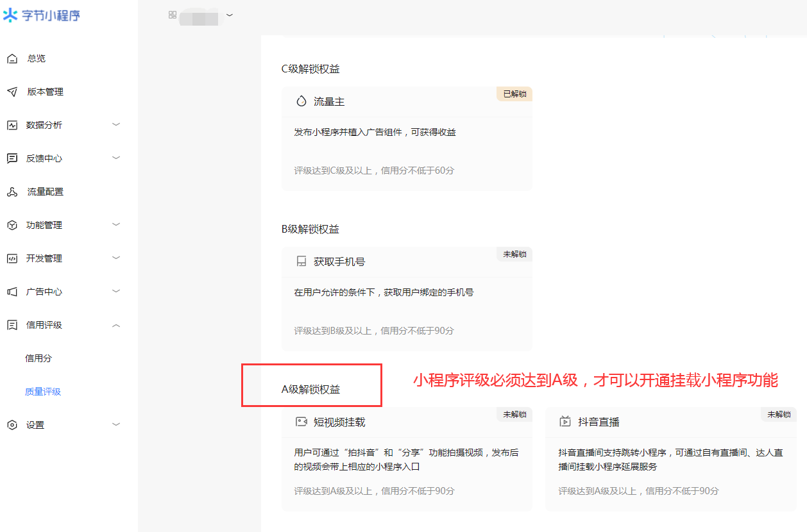This screenshot has height=532, width=807.
Task: Click the 短视频挂载 camera icon
Action: (x=301, y=422)
